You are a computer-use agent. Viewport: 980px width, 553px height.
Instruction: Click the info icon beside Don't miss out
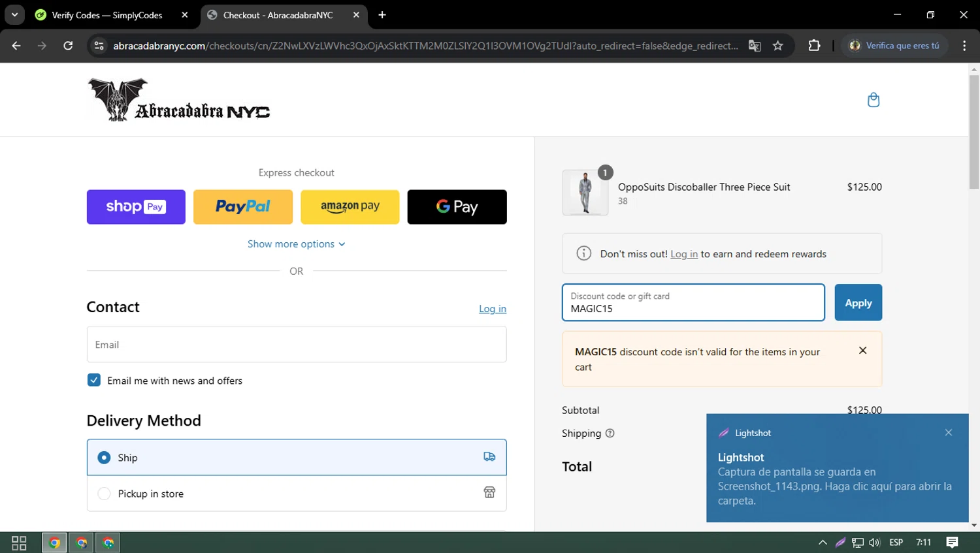click(583, 253)
